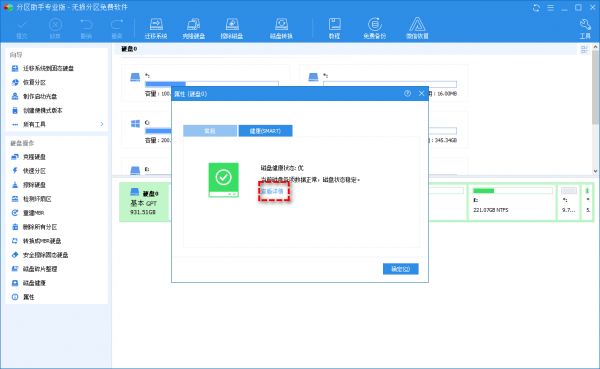Open the 教程 tutorial toolbar icon

(334, 29)
